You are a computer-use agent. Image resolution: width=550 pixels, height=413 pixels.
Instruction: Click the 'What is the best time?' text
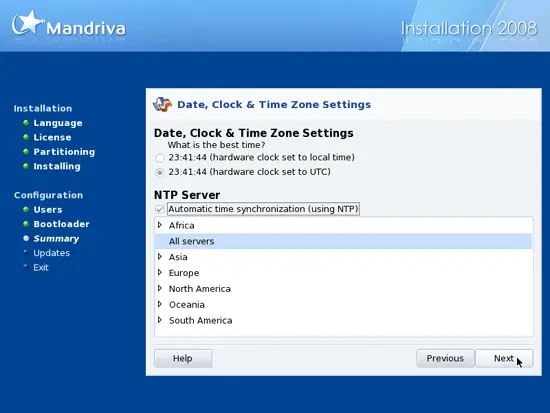click(216, 145)
